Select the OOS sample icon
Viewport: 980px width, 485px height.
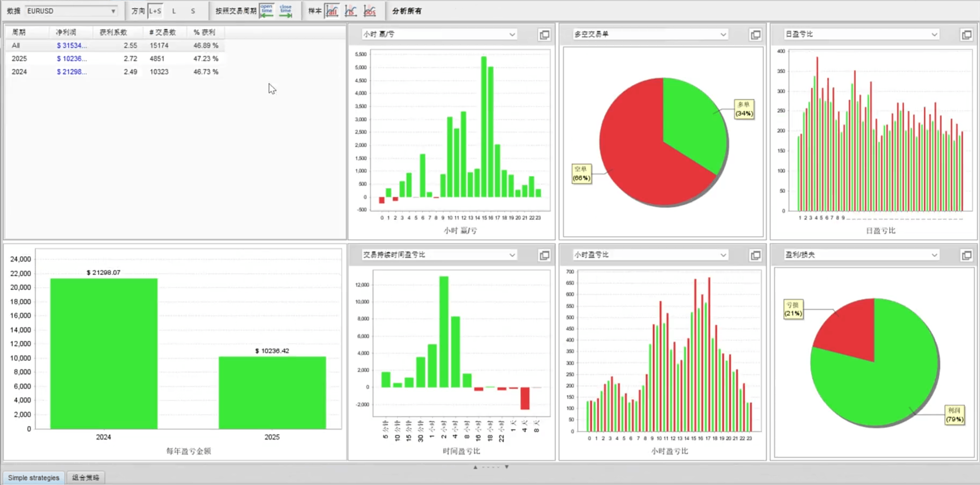pyautogui.click(x=370, y=11)
